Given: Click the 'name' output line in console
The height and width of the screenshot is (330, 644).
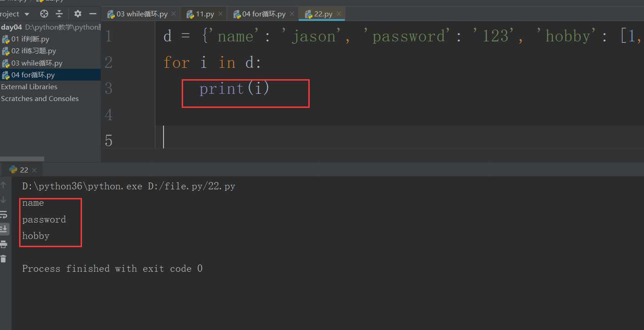Looking at the screenshot, I should tap(33, 203).
